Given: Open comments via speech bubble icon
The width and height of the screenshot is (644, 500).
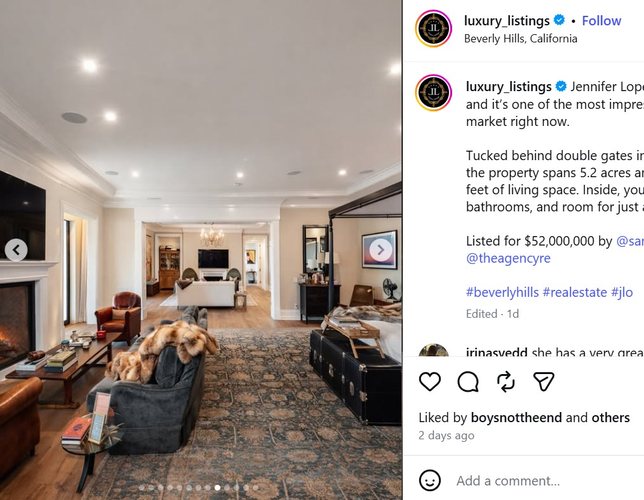Looking at the screenshot, I should pos(468,382).
